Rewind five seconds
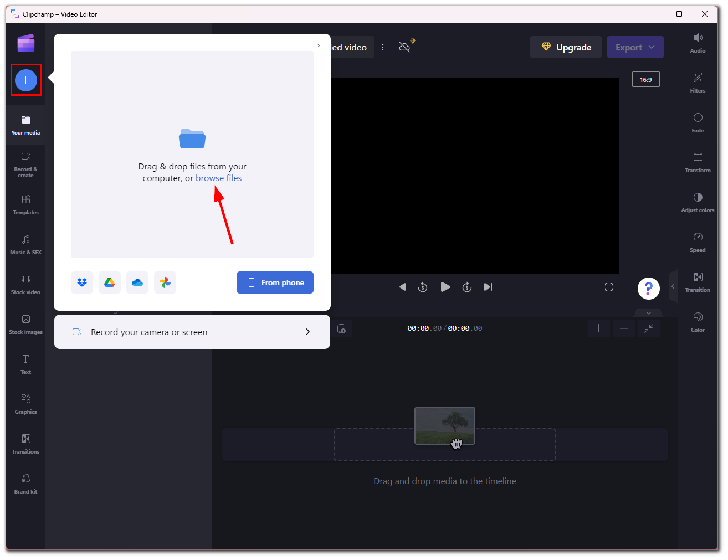The image size is (728, 560). point(423,287)
